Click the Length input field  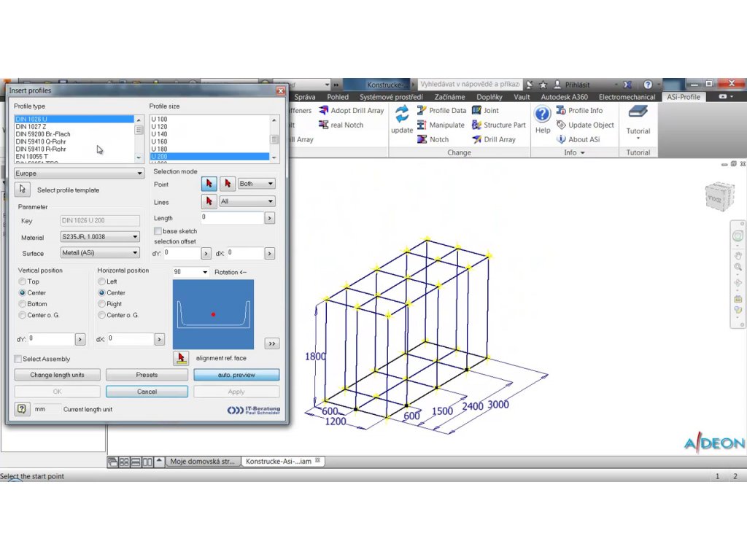[232, 217]
